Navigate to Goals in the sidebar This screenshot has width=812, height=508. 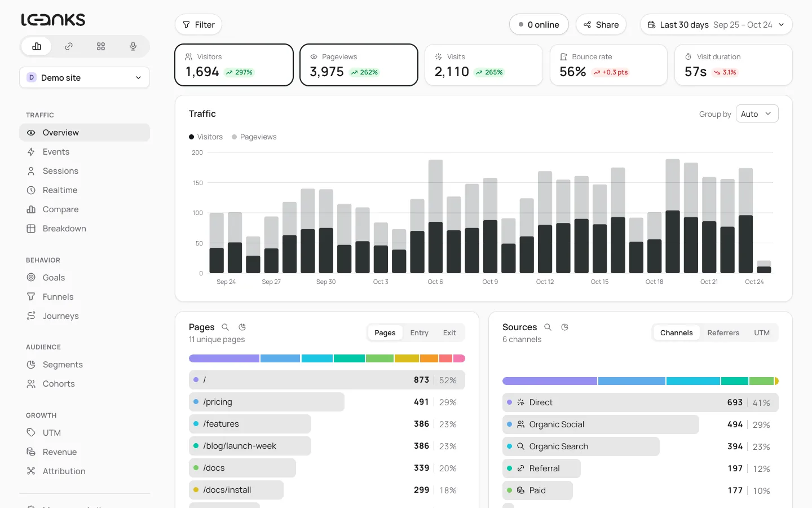click(x=85, y=278)
